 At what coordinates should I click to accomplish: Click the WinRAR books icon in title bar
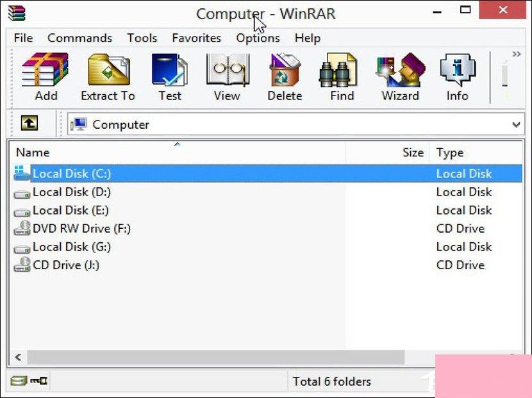[x=17, y=13]
